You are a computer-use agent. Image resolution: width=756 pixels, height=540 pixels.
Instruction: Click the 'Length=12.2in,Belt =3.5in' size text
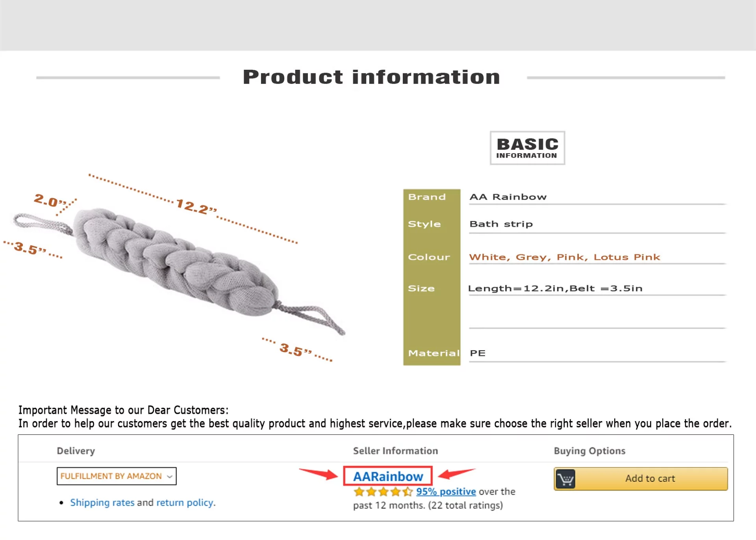tap(555, 288)
